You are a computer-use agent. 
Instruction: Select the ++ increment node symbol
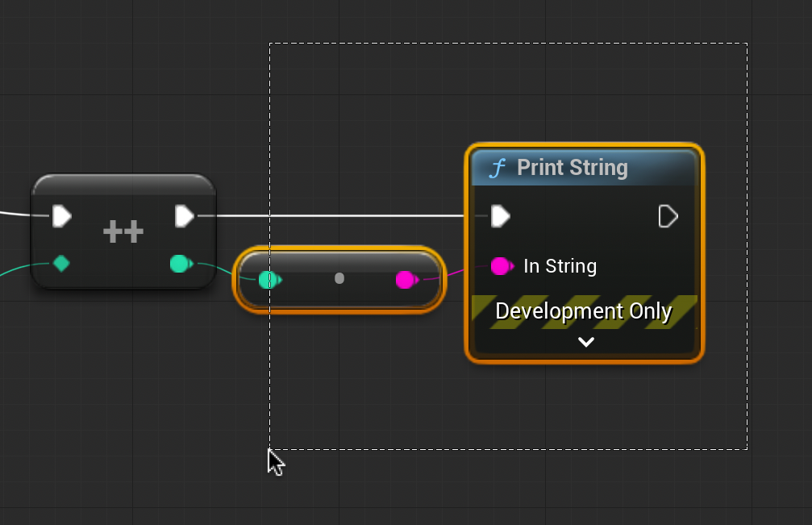(x=123, y=233)
